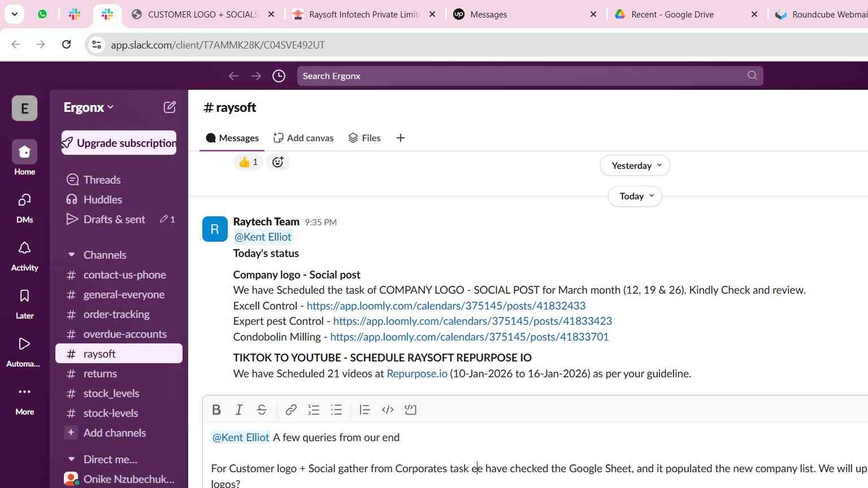This screenshot has width=868, height=488.
Task: Click Add canvas tab
Action: 303,138
